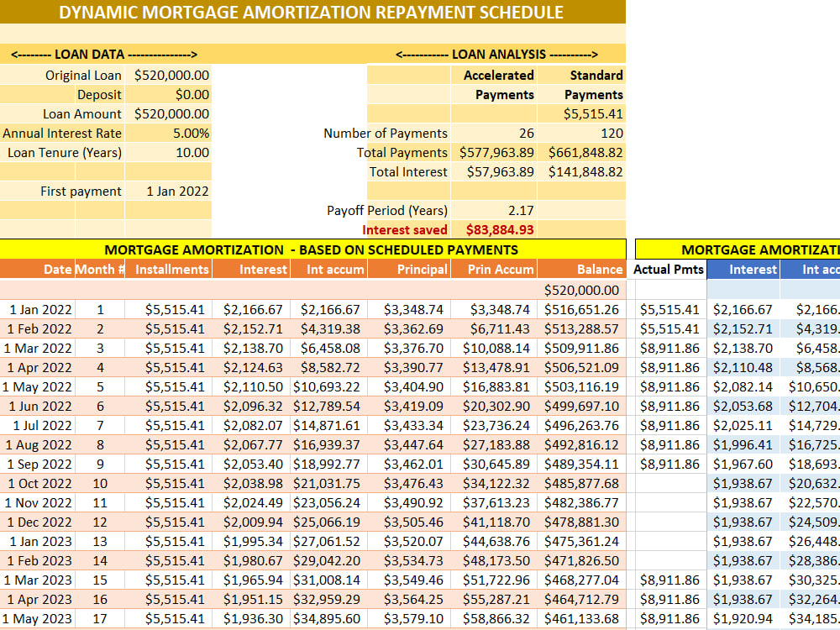Select the accelerated Number of Payments 26
840x630 pixels.
click(494, 133)
